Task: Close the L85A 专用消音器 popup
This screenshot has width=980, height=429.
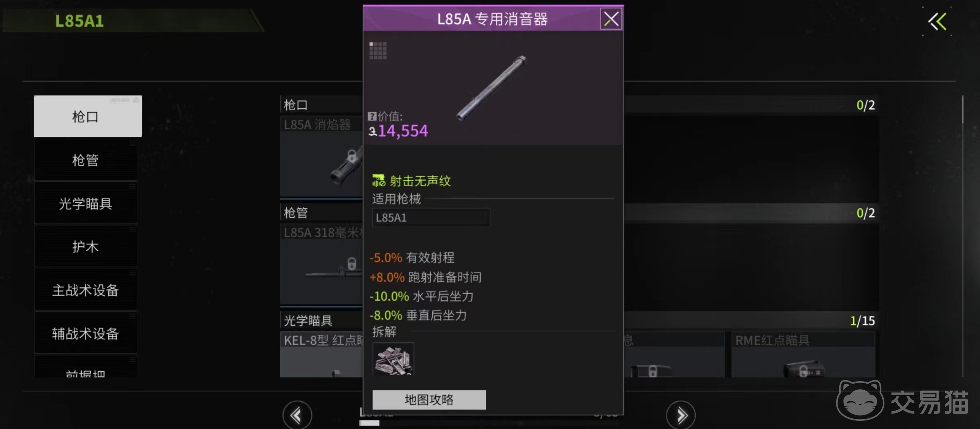Action: tap(611, 19)
